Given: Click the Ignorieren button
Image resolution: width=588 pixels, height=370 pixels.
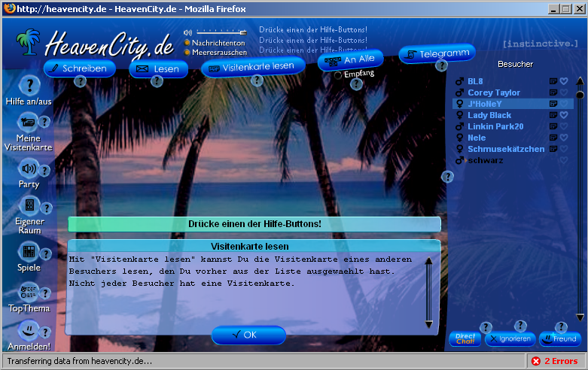Looking at the screenshot, I should [510, 339].
